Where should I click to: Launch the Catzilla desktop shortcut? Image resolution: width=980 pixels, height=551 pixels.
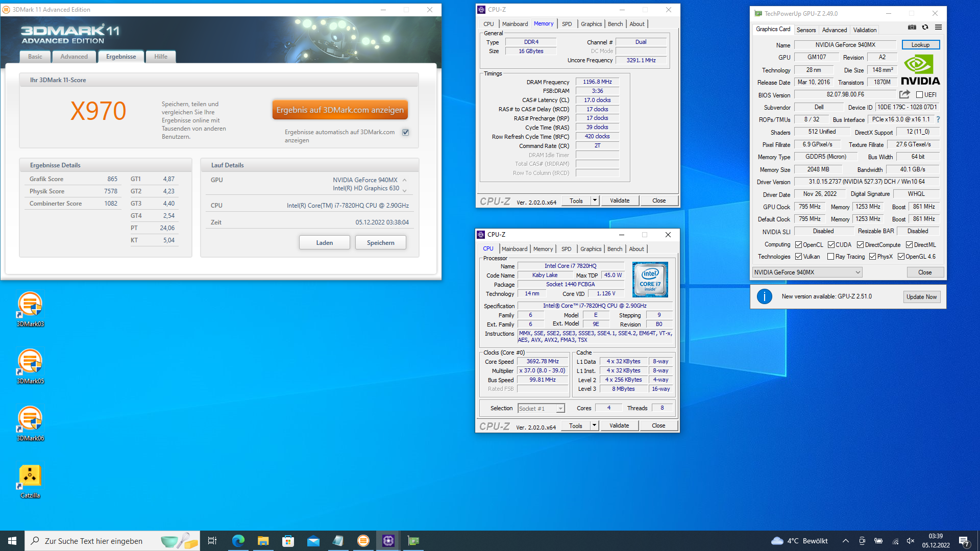(x=30, y=481)
